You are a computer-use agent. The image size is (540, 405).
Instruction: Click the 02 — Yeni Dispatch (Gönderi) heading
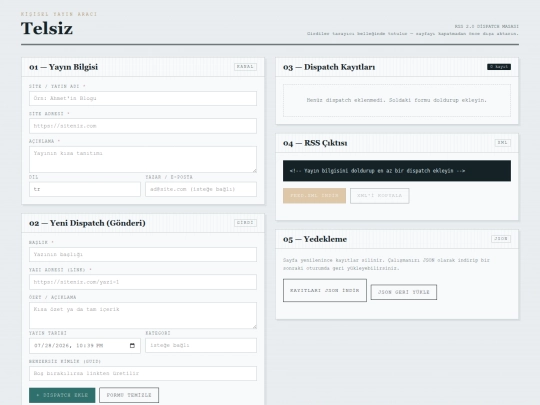(x=87, y=223)
